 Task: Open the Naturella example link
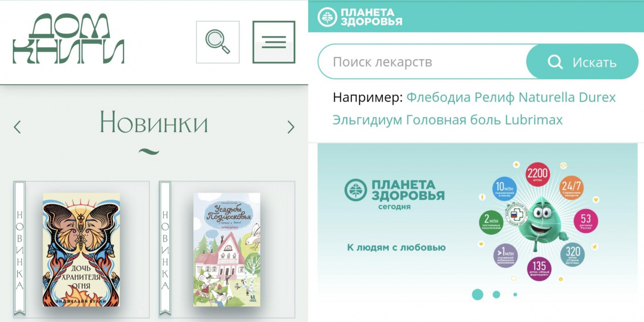coord(547,97)
